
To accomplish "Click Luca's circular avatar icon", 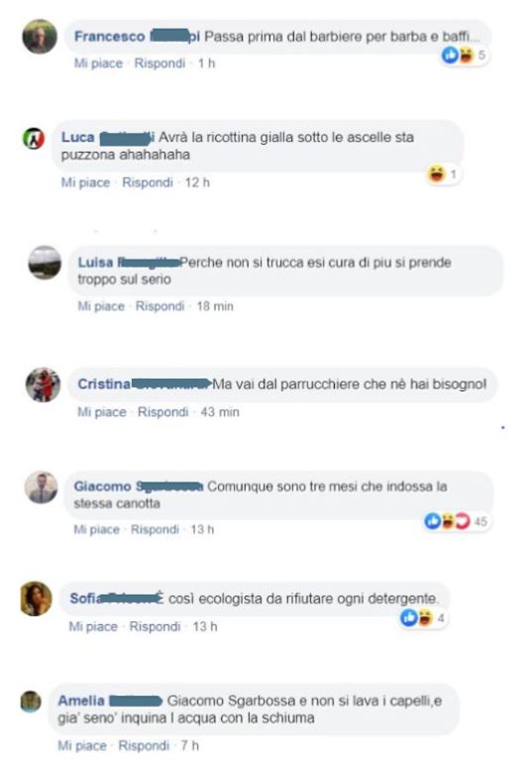I will point(34,139).
